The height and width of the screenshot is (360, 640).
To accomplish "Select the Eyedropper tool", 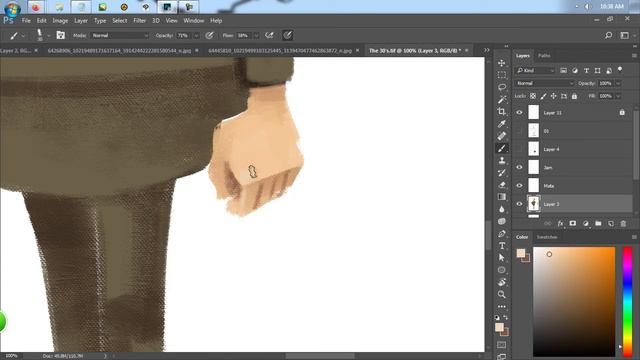I will (502, 124).
